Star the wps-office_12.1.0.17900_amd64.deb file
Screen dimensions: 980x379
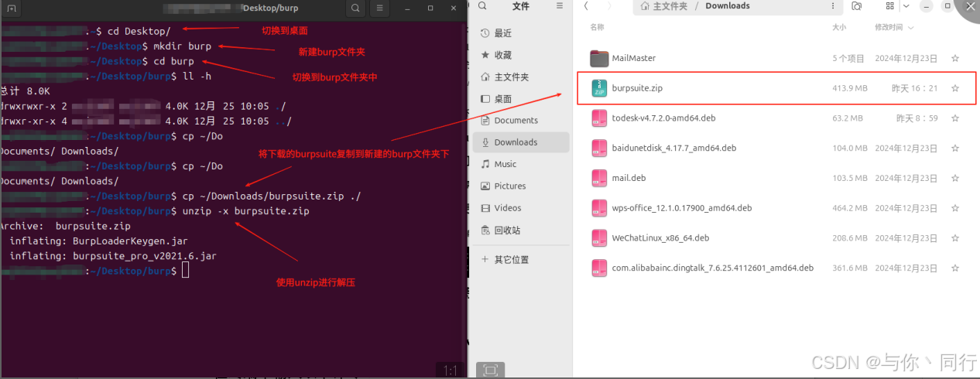[x=954, y=208]
